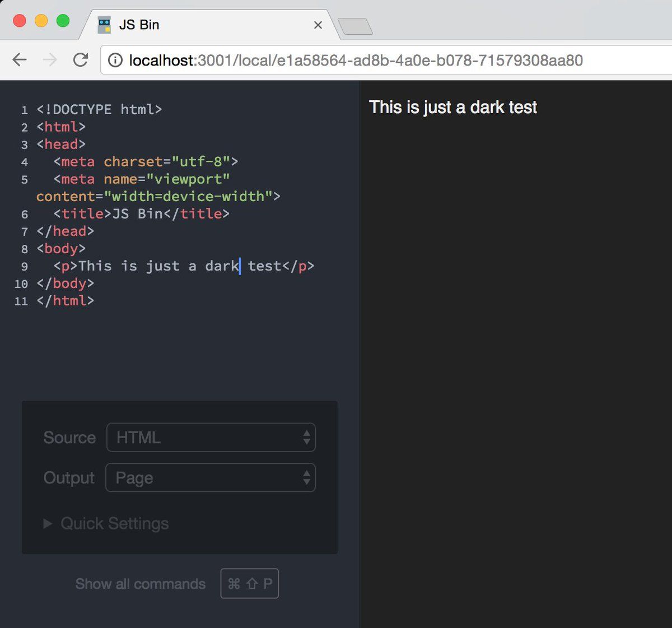
Task: Go back using the browser back arrow
Action: (x=20, y=60)
